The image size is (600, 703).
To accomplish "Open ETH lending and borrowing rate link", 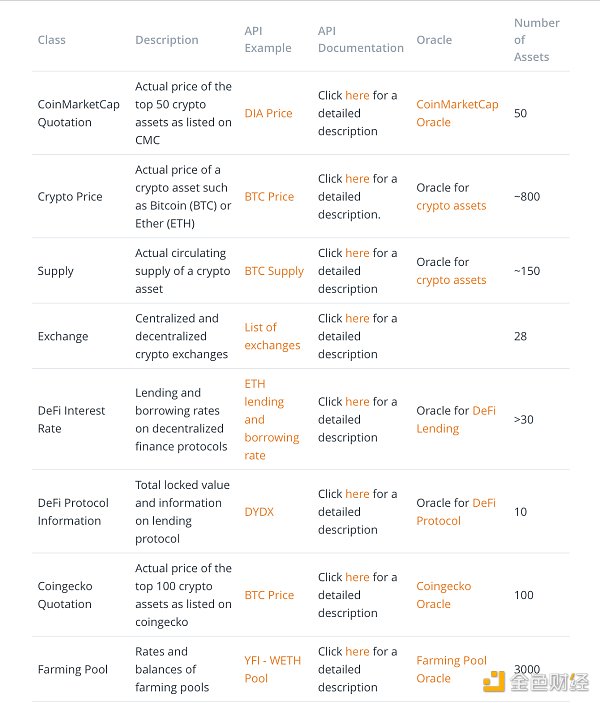I will tap(271, 419).
